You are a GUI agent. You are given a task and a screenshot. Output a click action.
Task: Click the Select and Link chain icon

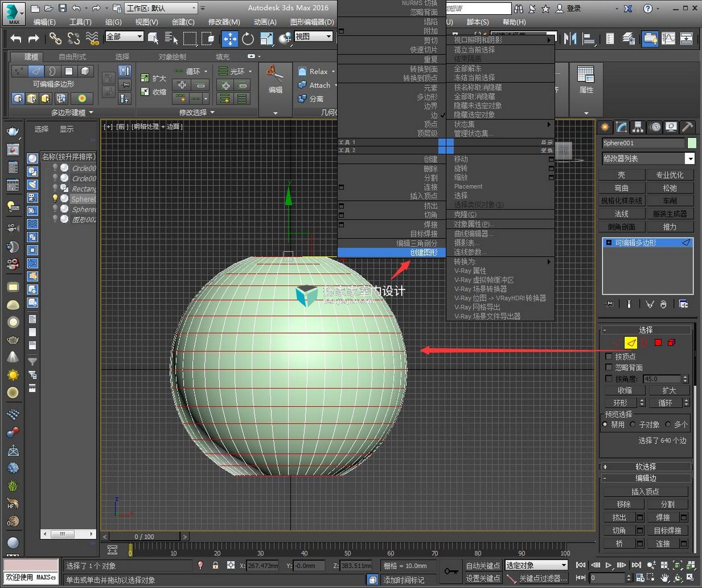pyautogui.click(x=55, y=38)
